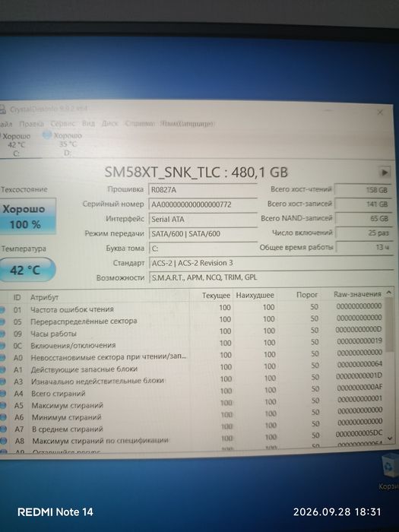Select the C: drive tab with 42 °C
The height and width of the screenshot is (532, 399).
16,144
